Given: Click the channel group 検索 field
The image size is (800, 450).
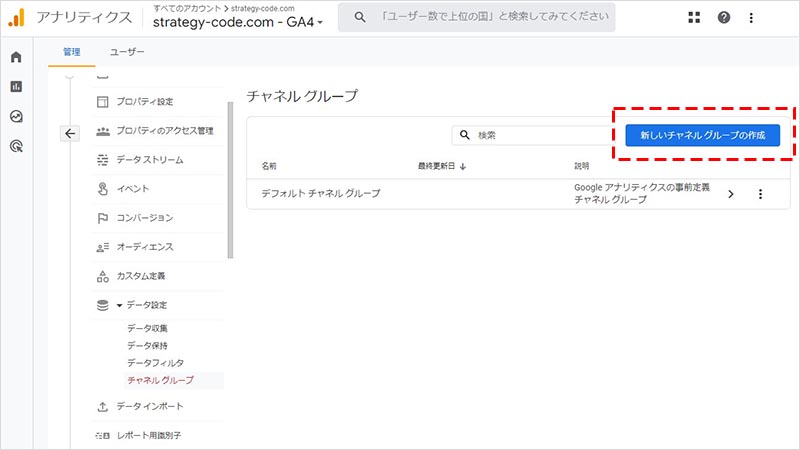Looking at the screenshot, I should point(530,135).
